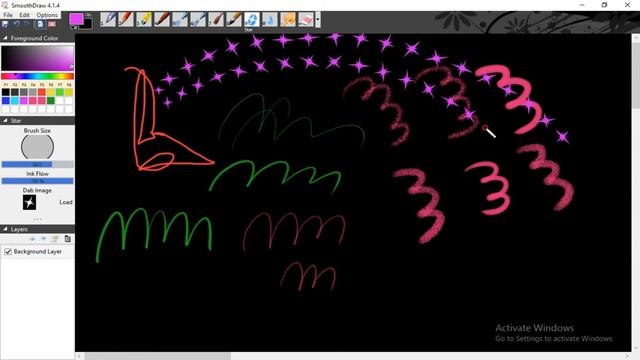Click the horizontal scrollbar left arrow
The width and height of the screenshot is (640, 360).
[x=79, y=356]
